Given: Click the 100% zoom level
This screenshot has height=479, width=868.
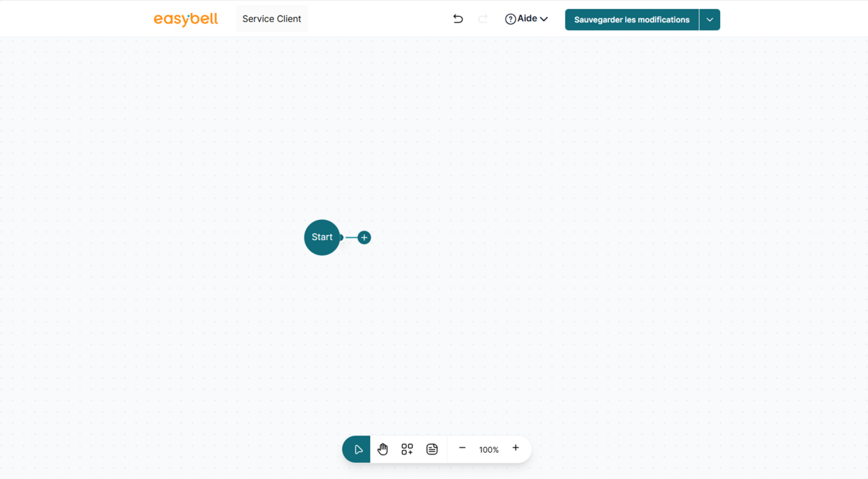Looking at the screenshot, I should pyautogui.click(x=489, y=450).
